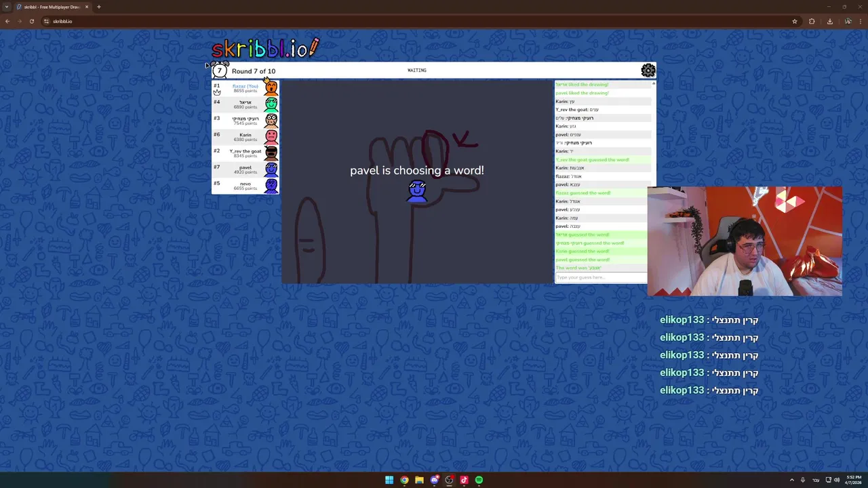Open the taskbar clock and date
Image resolution: width=868 pixels, height=488 pixels.
852,480
